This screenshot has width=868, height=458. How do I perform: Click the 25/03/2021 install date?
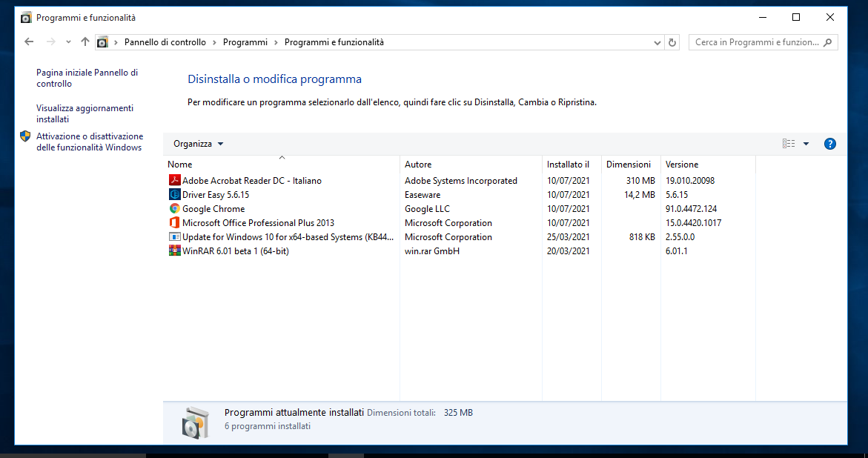point(569,236)
